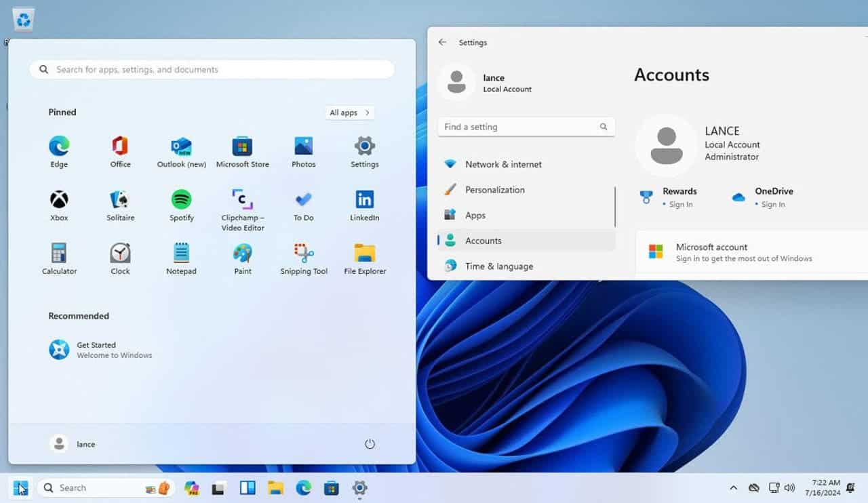Open LinkedIn pinned app

tap(364, 200)
